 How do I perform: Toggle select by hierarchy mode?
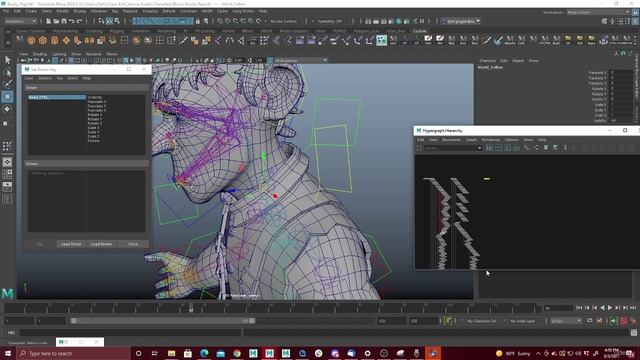click(x=101, y=21)
